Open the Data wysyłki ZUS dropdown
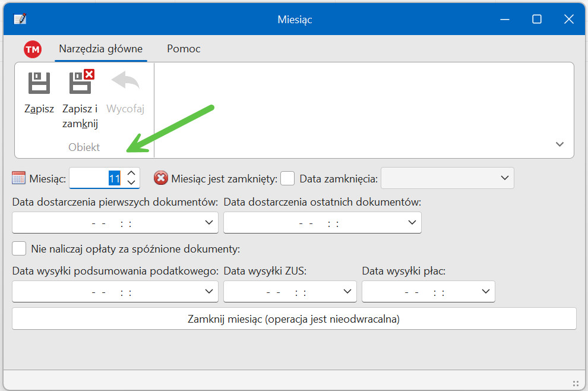588x391 pixels. tap(347, 291)
